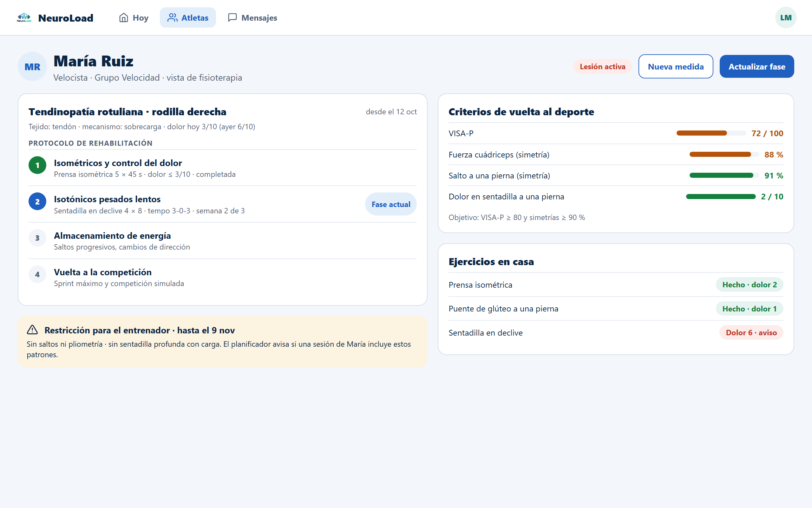Click the VISA-P progress bar
812x508 pixels.
(x=711, y=133)
